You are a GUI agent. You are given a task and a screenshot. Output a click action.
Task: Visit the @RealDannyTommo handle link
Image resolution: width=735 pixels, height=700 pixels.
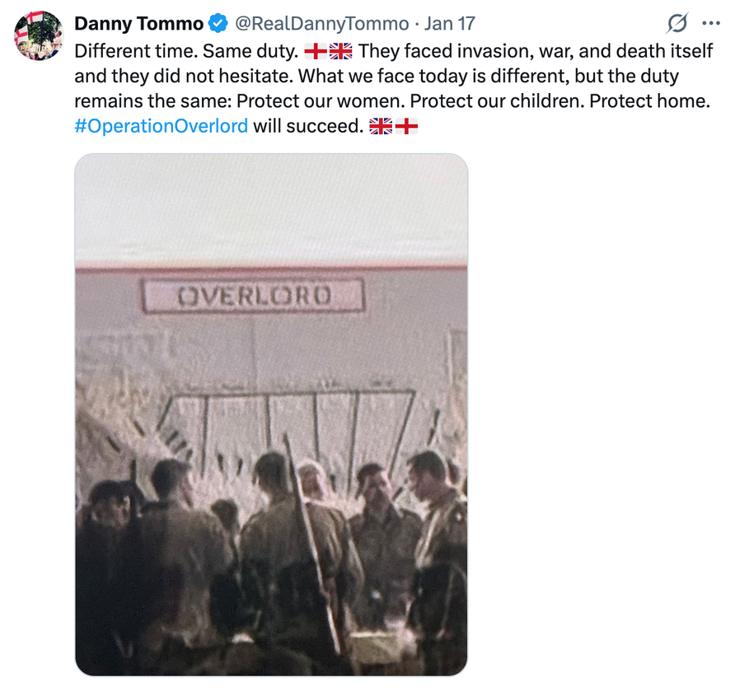click(x=322, y=23)
